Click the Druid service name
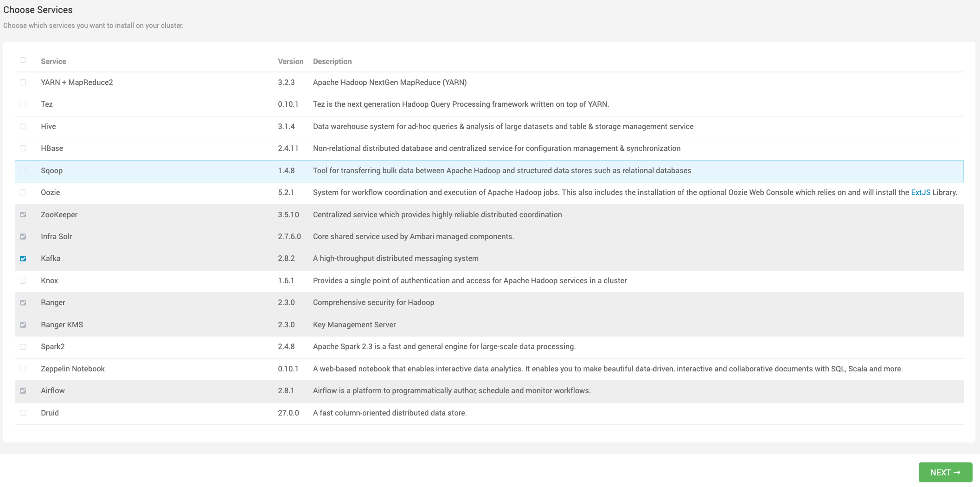 coord(50,413)
